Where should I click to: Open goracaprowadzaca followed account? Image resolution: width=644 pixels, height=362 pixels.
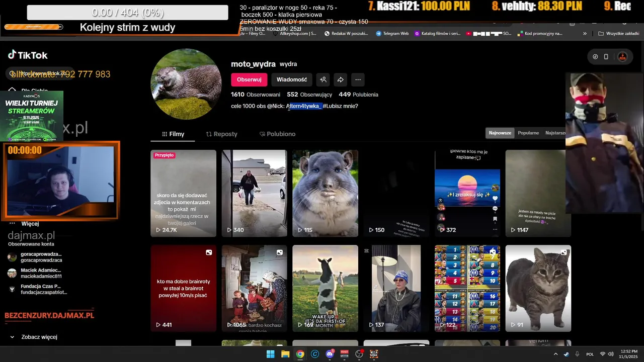35,257
